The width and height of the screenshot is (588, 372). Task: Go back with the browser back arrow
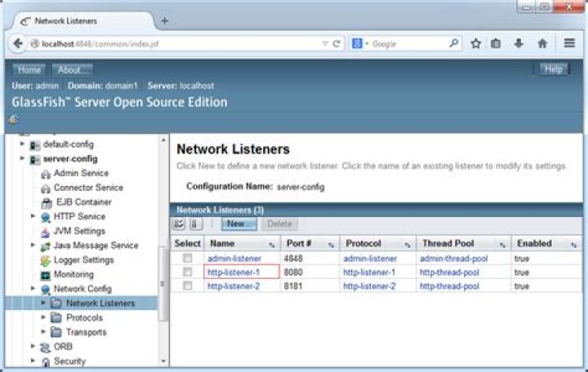[18, 44]
